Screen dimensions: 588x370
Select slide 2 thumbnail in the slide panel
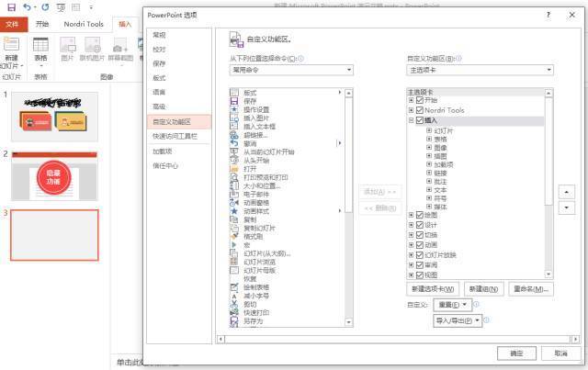click(55, 175)
